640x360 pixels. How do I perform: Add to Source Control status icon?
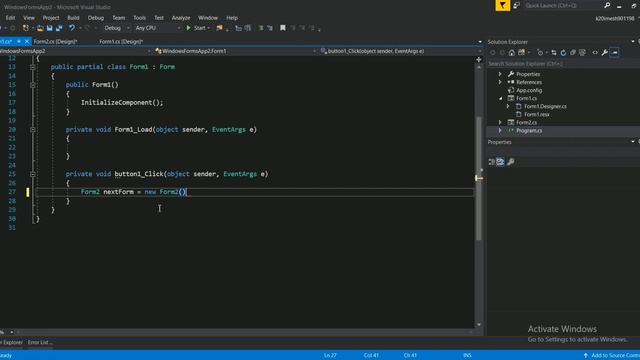[x=586, y=356]
